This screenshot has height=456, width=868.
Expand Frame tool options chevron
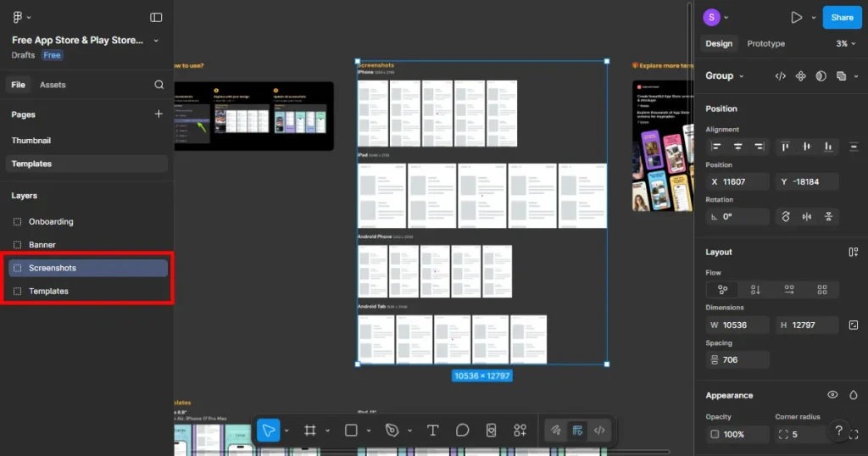tap(327, 431)
